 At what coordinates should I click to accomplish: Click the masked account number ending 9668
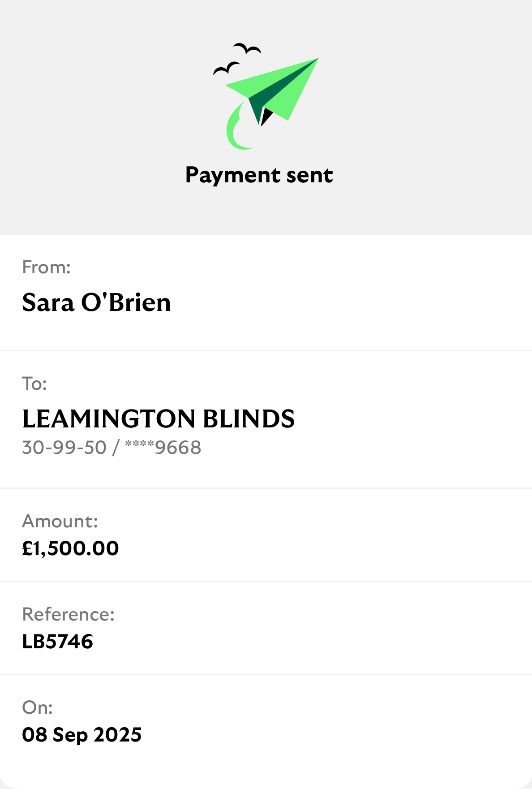click(x=163, y=448)
